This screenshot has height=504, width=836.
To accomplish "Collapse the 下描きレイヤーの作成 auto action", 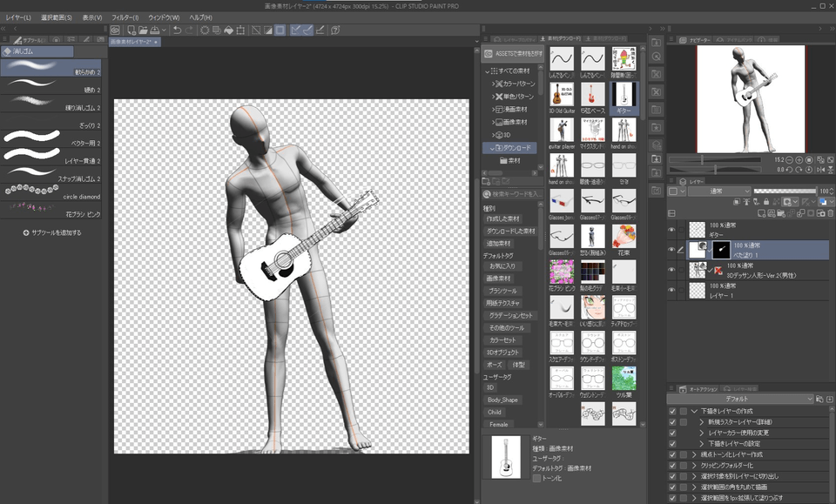I will 694,412.
